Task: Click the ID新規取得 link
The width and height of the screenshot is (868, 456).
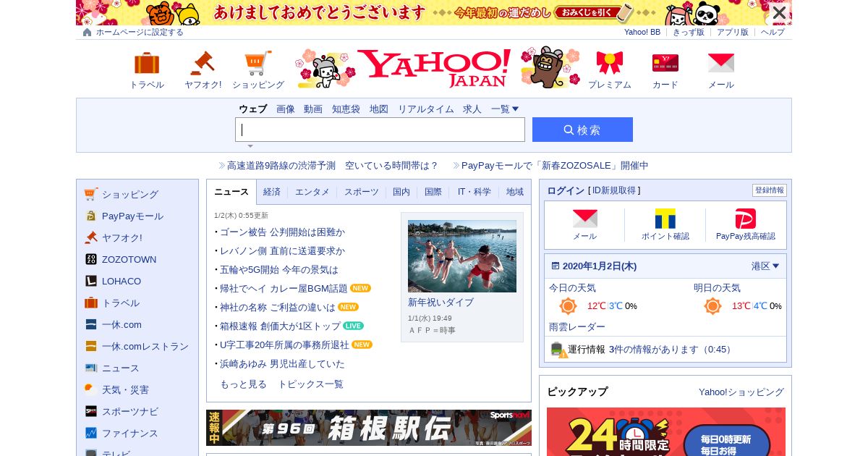Action: 614,190
